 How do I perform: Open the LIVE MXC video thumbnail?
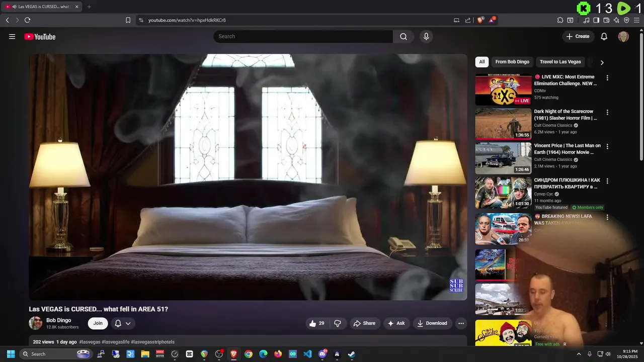click(503, 89)
